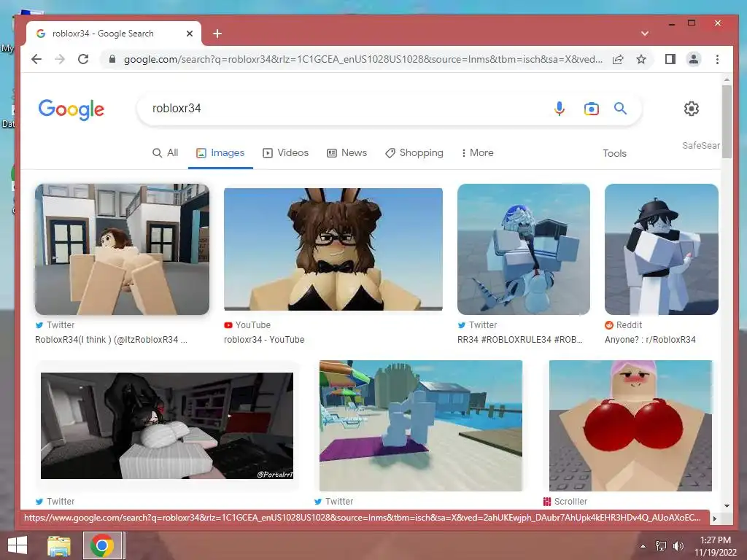Open a new browser tab
The height and width of the screenshot is (560, 747).
point(217,34)
